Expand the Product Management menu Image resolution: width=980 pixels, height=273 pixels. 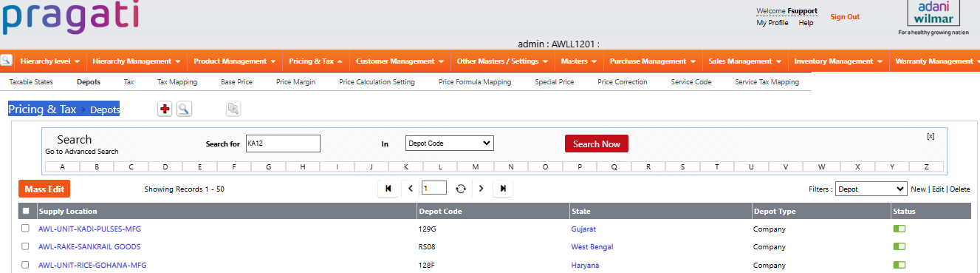235,61
